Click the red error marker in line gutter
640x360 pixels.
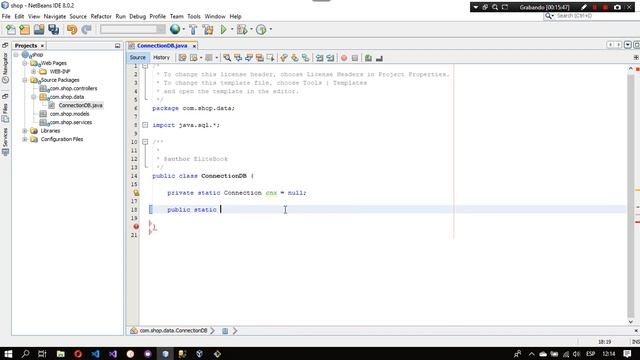coord(136,226)
